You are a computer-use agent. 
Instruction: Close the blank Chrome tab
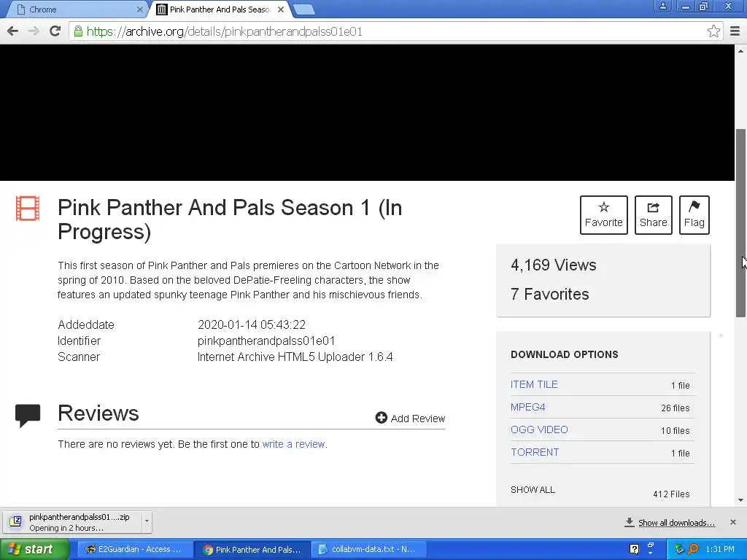click(x=139, y=9)
